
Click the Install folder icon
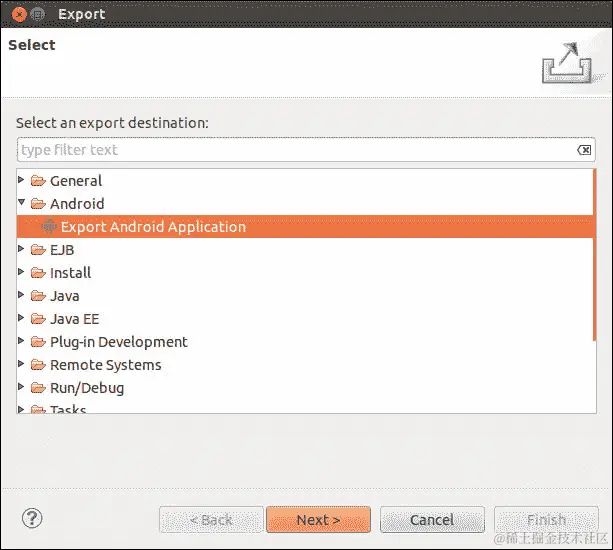click(38, 272)
